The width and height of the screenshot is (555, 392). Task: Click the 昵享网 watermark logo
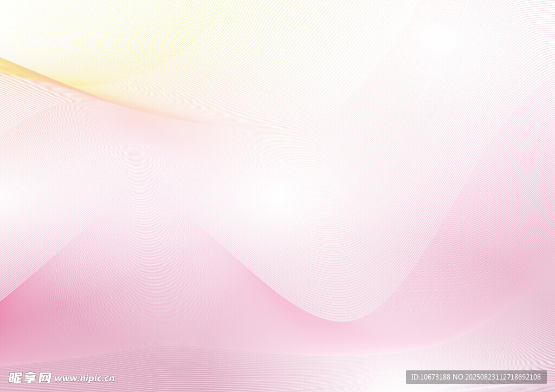pos(30,377)
